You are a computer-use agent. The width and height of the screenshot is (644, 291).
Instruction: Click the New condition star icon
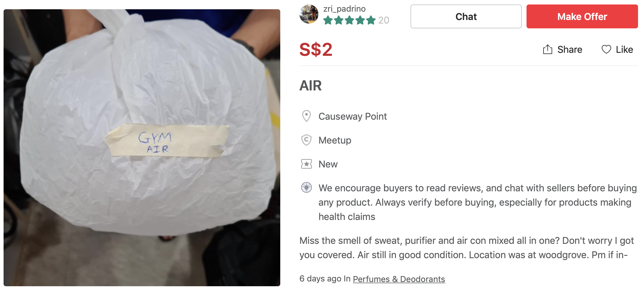(x=306, y=164)
